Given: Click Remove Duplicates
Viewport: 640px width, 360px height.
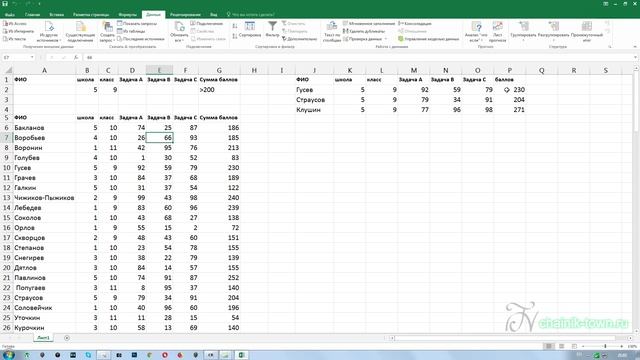Looking at the screenshot, I should 364,31.
